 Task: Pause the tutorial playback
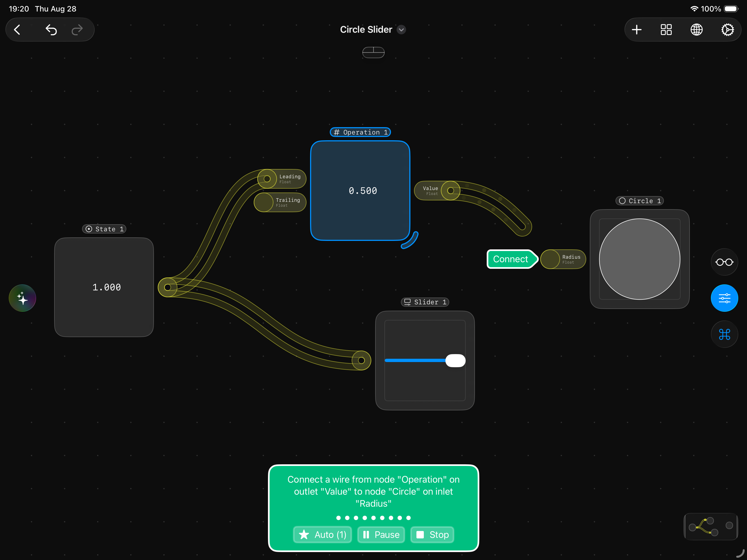tap(381, 535)
